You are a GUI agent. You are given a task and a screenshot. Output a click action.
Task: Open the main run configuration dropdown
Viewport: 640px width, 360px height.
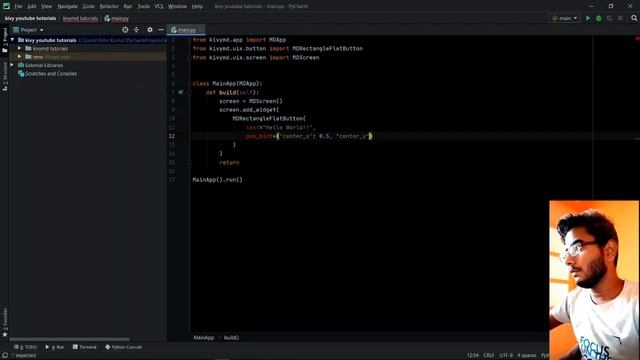click(x=564, y=18)
